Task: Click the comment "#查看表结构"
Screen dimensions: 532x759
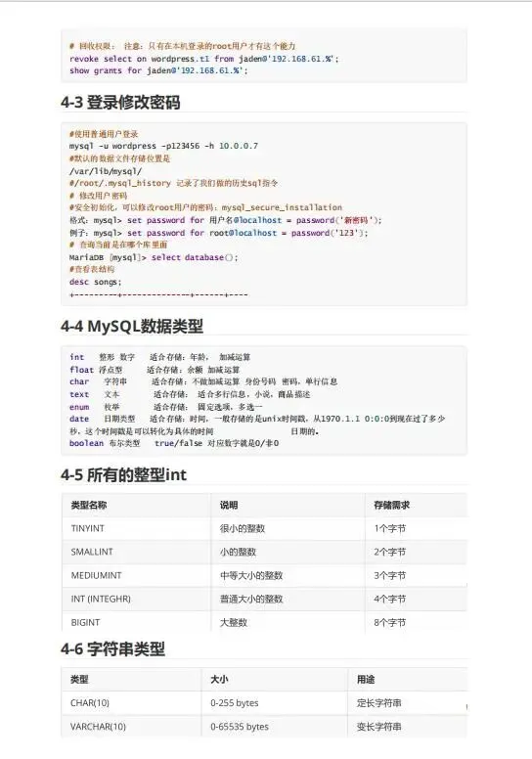Action: click(92, 269)
